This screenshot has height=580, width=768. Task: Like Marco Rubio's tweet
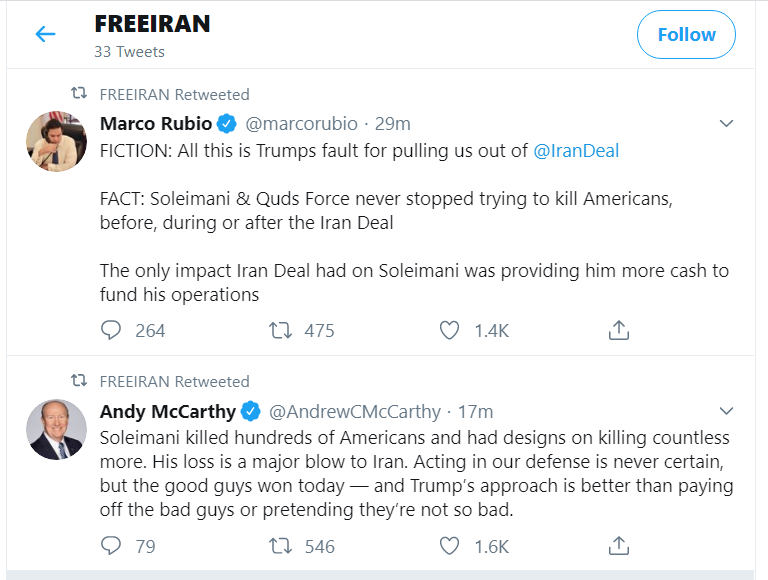[450, 330]
